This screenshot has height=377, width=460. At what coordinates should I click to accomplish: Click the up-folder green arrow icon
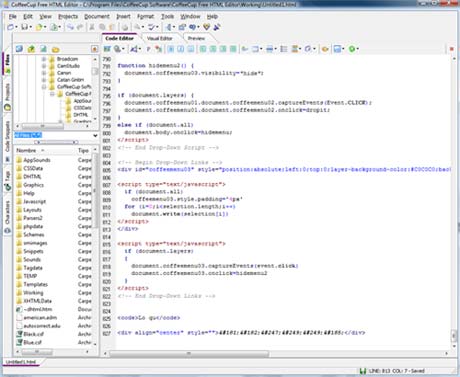click(31, 49)
